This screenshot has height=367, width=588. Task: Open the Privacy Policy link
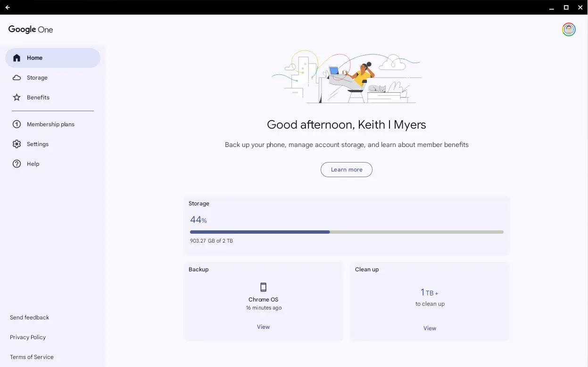coord(28,337)
